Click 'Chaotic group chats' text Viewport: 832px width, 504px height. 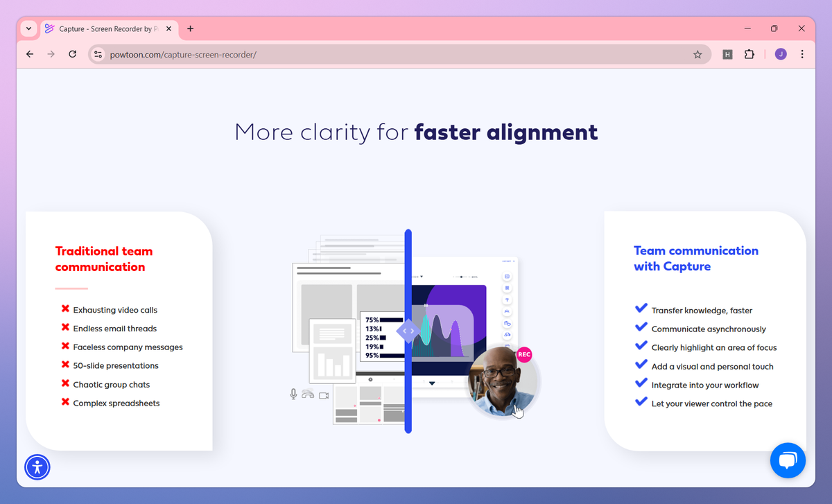[112, 384]
